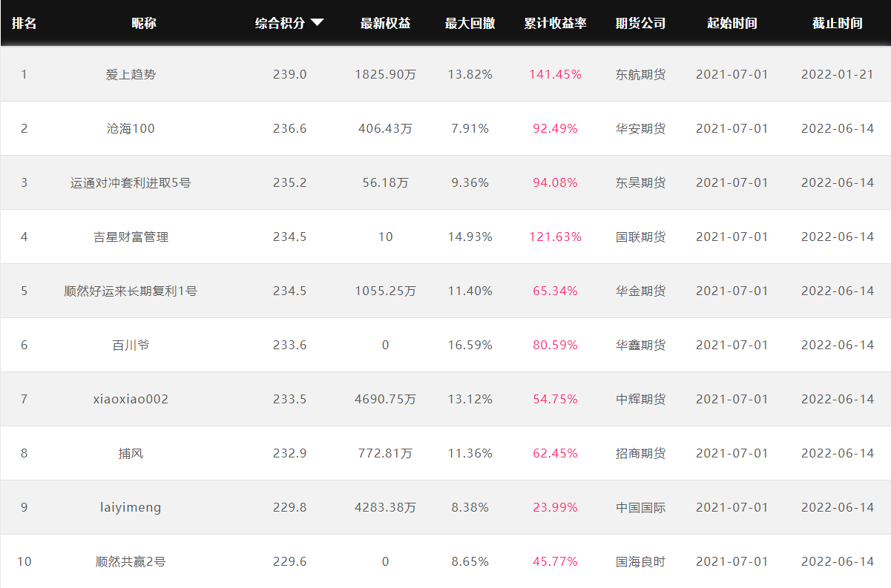
Task: Click futures company 华安期货
Action: point(641,128)
